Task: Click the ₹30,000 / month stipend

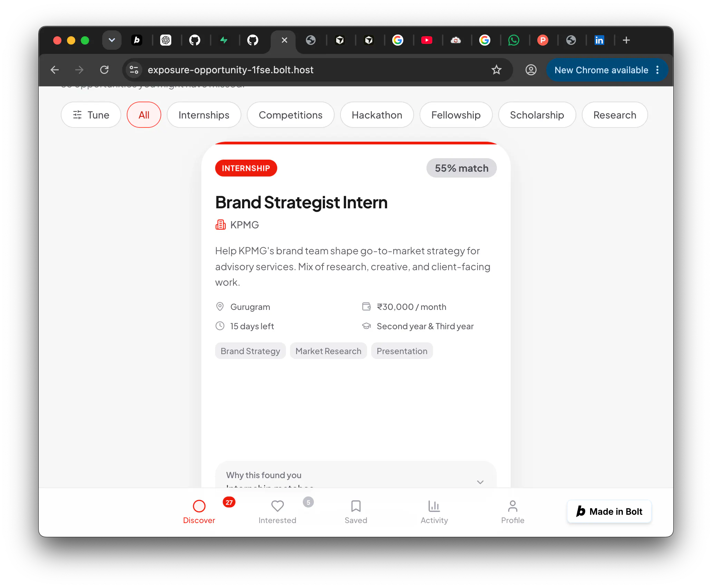Action: point(412,307)
